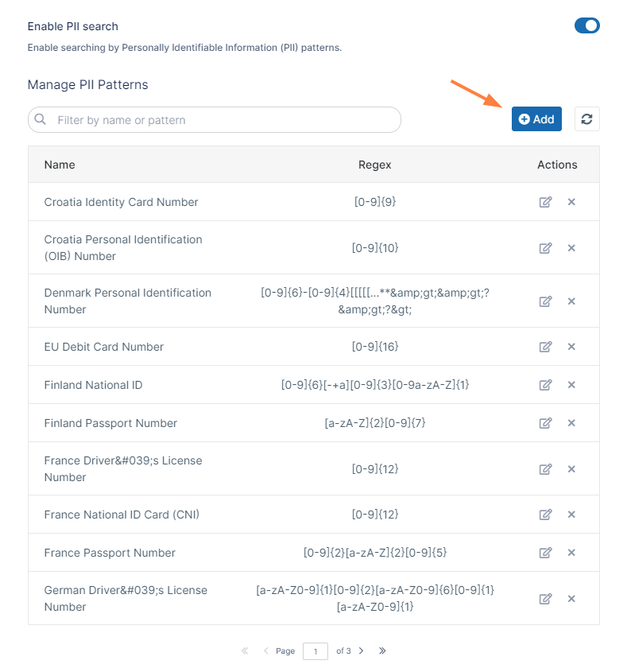
Task: Refresh the PII patterns list
Action: 586,119
